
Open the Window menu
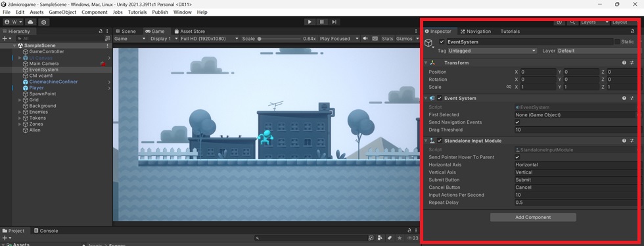(x=183, y=12)
